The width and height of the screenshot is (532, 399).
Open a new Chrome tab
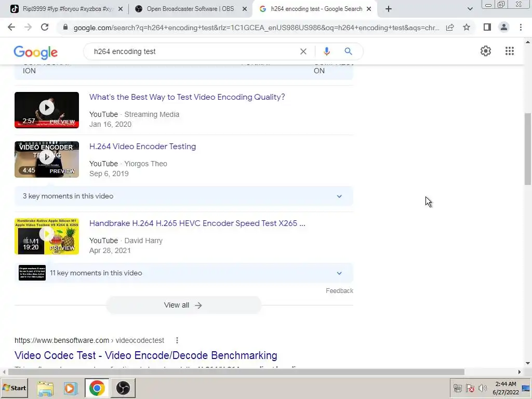click(x=389, y=9)
